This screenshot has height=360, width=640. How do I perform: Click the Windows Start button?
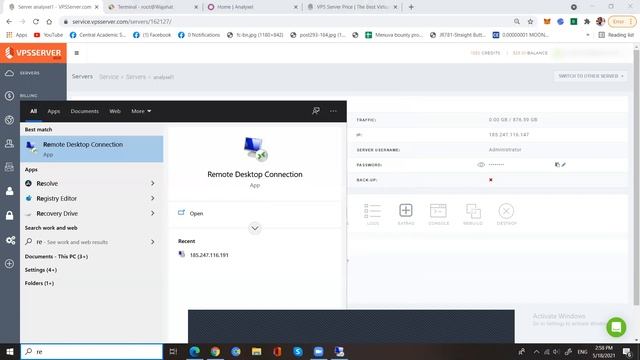tap(10, 351)
